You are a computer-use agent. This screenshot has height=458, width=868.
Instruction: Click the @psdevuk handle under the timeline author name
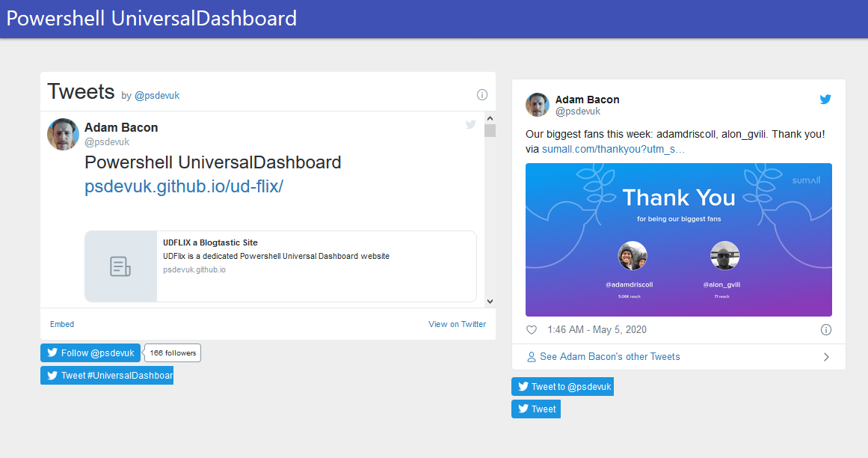(x=107, y=141)
